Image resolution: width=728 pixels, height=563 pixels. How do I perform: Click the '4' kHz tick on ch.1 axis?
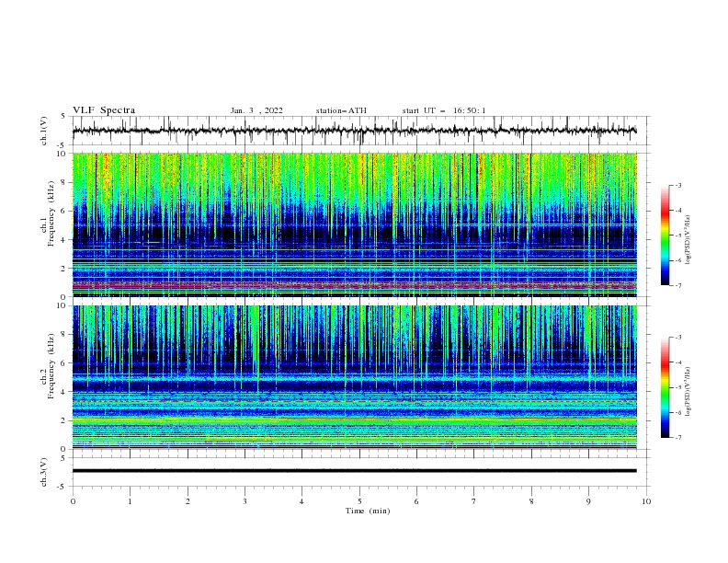[x=63, y=240]
